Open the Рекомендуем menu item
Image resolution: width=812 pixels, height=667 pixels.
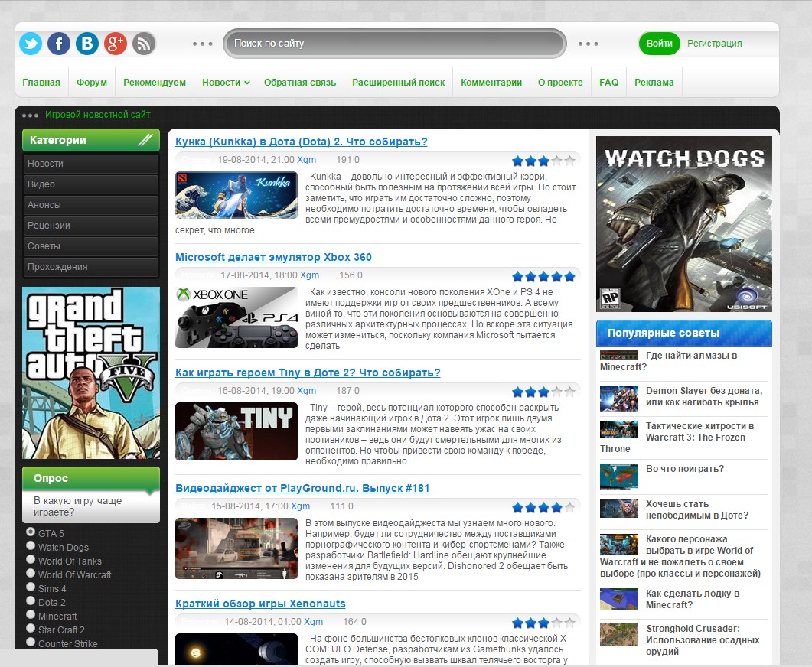[155, 83]
